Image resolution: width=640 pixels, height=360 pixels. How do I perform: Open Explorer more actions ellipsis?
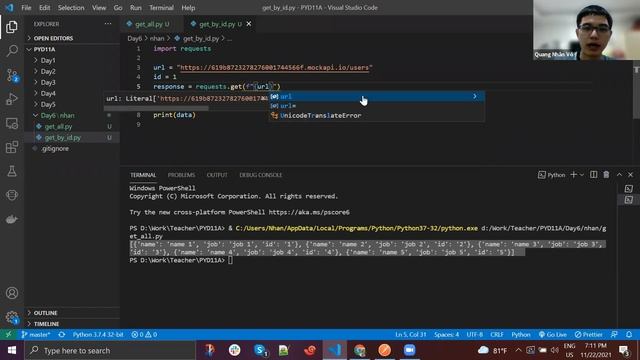point(108,24)
